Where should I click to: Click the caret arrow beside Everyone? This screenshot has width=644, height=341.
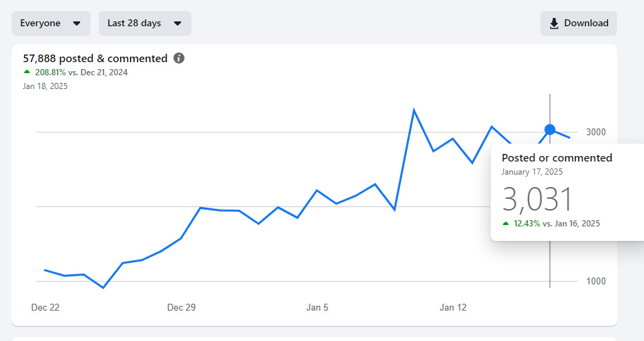(x=77, y=23)
